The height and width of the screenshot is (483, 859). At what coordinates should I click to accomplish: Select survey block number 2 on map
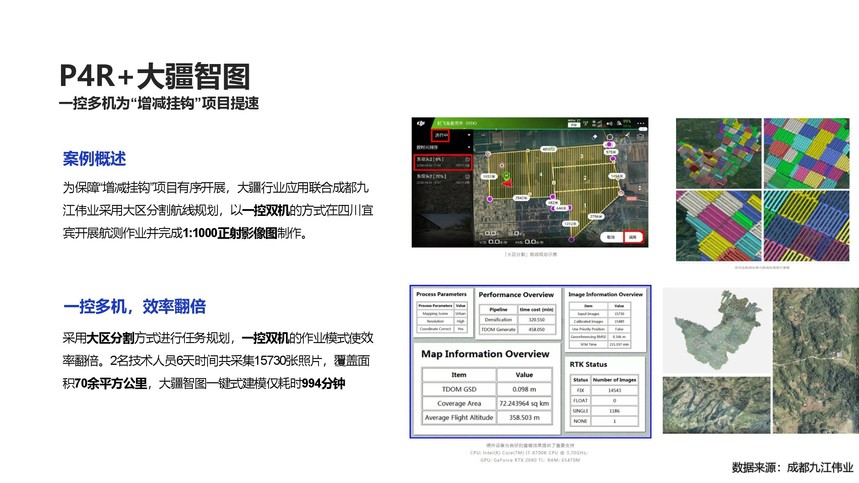click(x=585, y=177)
